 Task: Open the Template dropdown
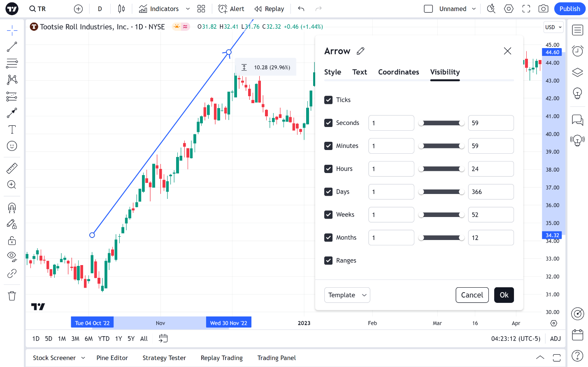pos(347,295)
